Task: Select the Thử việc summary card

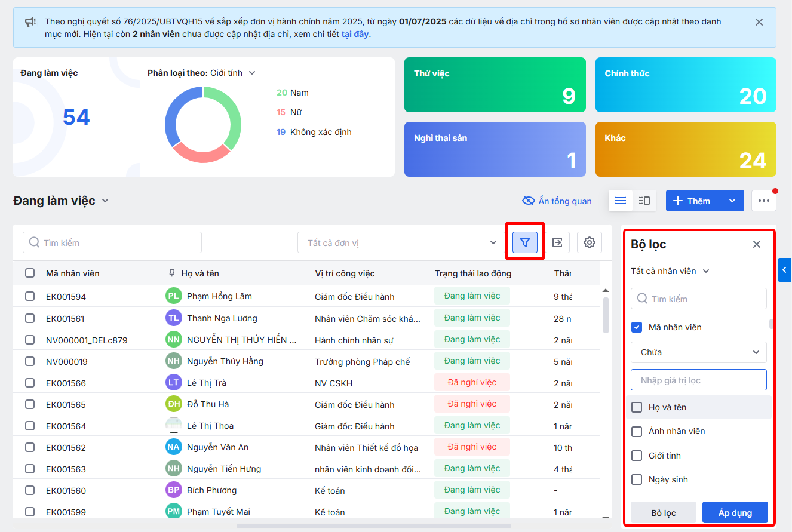Action: click(495, 85)
